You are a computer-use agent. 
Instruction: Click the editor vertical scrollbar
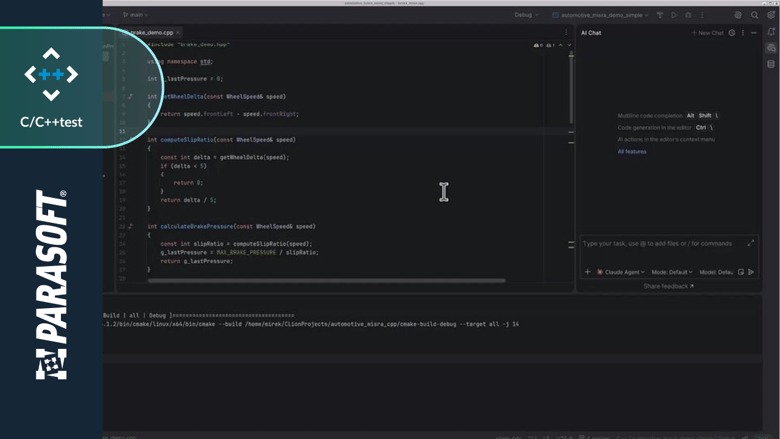[571, 88]
